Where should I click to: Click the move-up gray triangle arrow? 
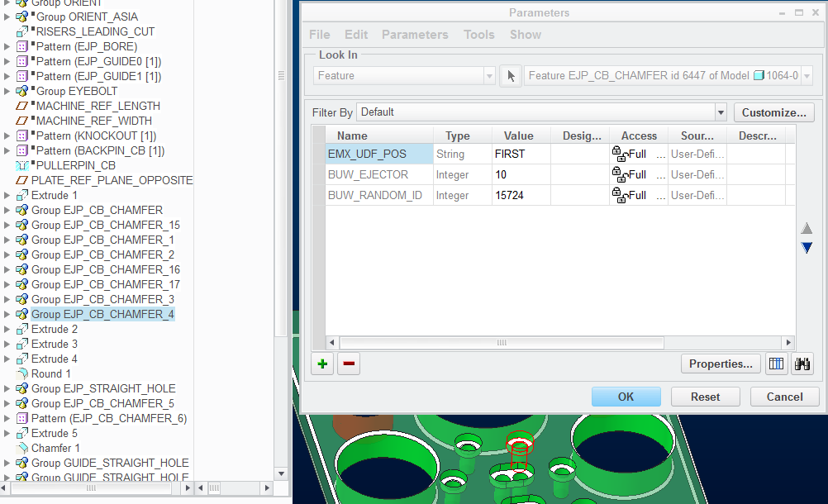(x=807, y=228)
